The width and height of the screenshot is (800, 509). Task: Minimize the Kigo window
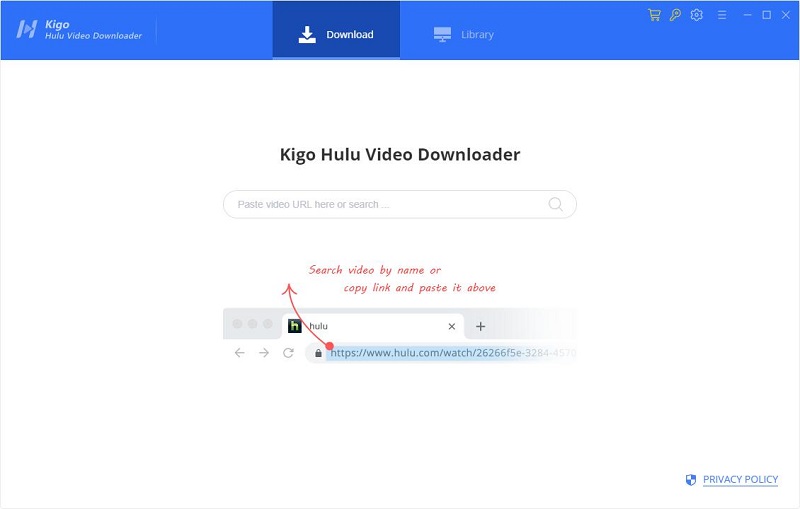pos(747,15)
